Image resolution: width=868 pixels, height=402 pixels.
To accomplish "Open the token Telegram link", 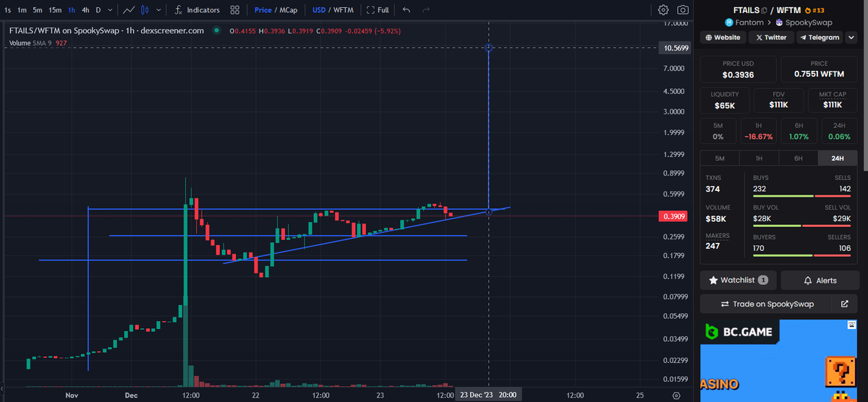I will (820, 38).
